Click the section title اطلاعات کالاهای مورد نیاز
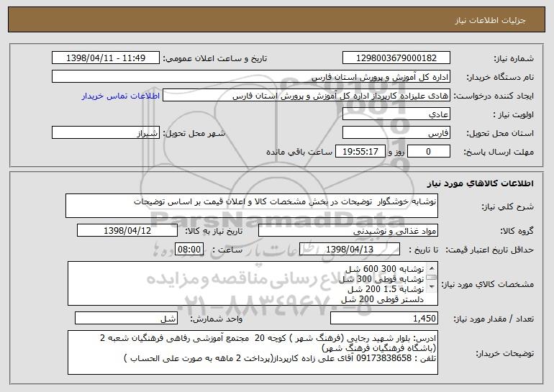The height and width of the screenshot is (392, 554). pyautogui.click(x=480, y=183)
